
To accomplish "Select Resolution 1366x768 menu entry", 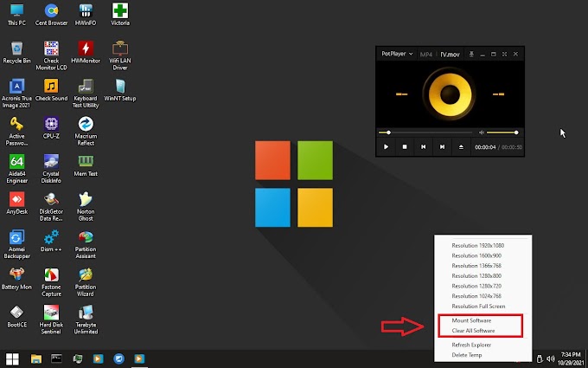I will 483,266.
